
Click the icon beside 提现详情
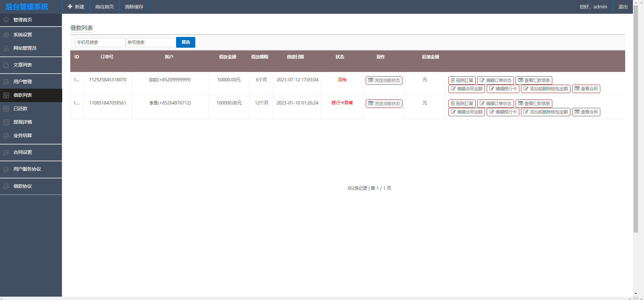(x=6, y=122)
